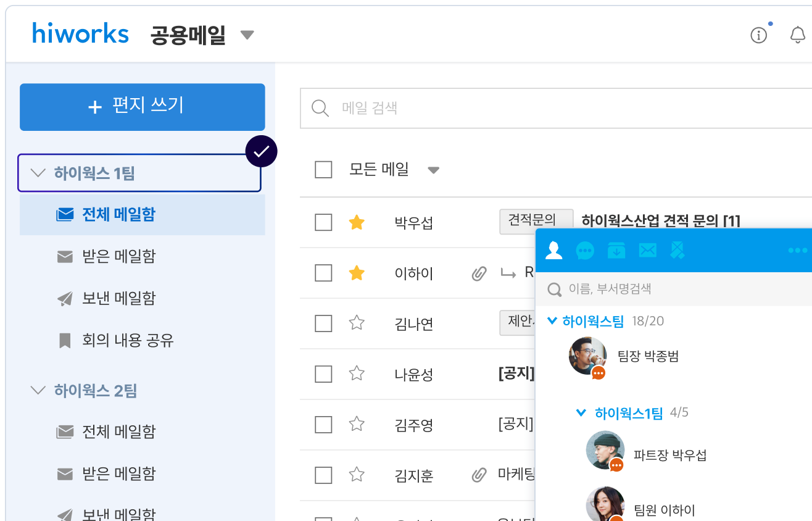The width and height of the screenshot is (812, 521).
Task: Check the select-all mail checkbox
Action: coord(323,169)
